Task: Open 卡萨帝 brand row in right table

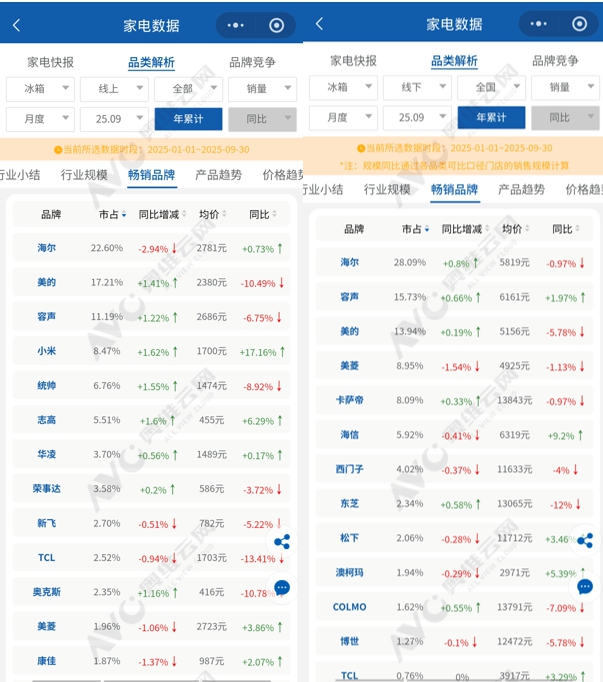Action: click(350, 401)
